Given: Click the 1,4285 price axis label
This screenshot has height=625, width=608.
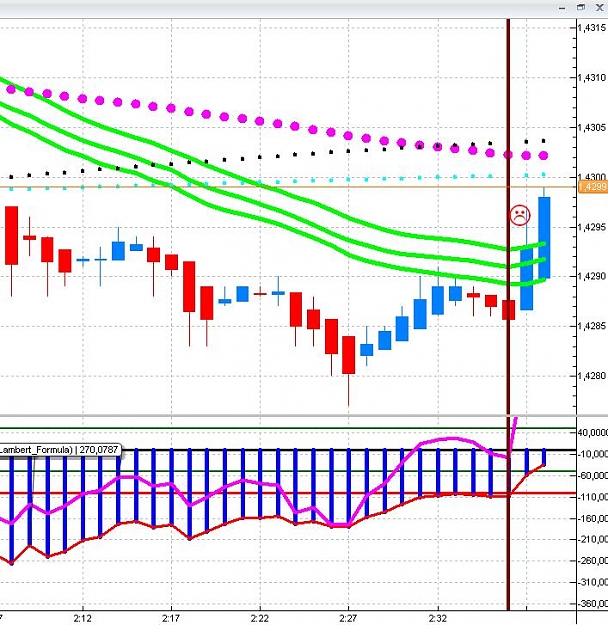Looking at the screenshot, I should [592, 326].
